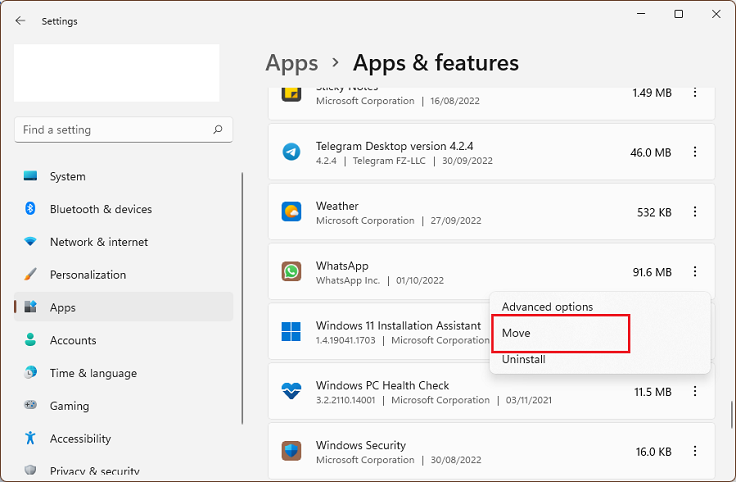The width and height of the screenshot is (736, 482).
Task: Close the Settings window
Action: 716,14
